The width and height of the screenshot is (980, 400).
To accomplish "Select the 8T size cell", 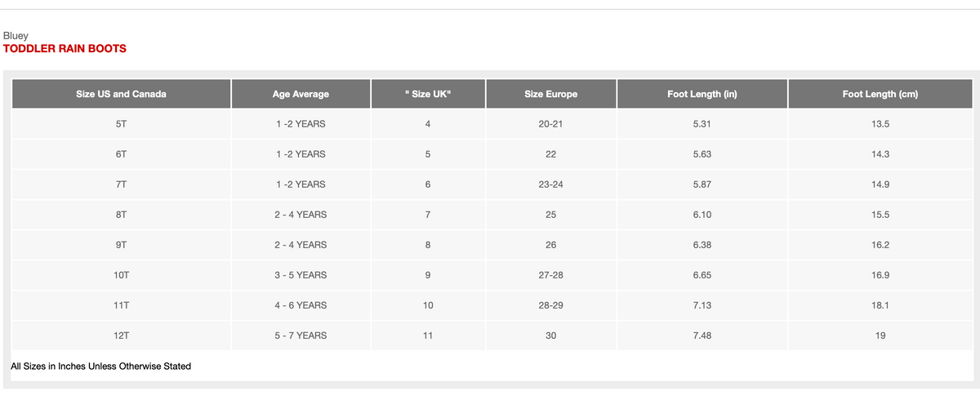I will [x=121, y=215].
